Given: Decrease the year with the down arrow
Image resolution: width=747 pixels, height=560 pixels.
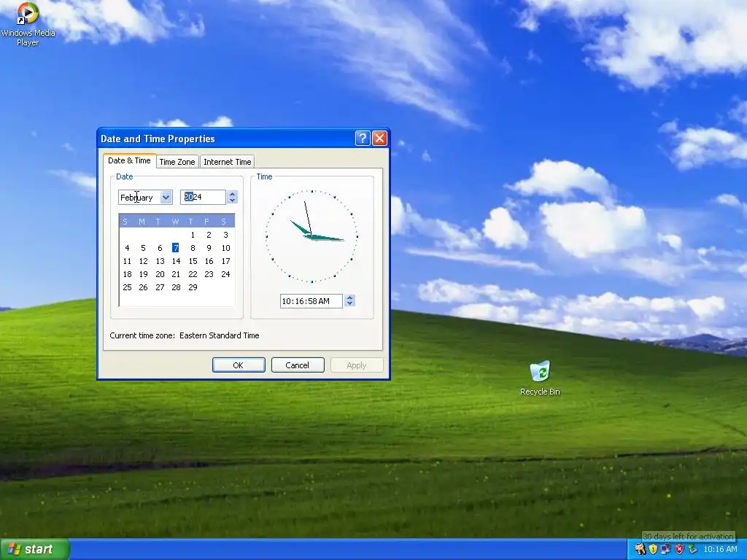Looking at the screenshot, I should click(232, 201).
